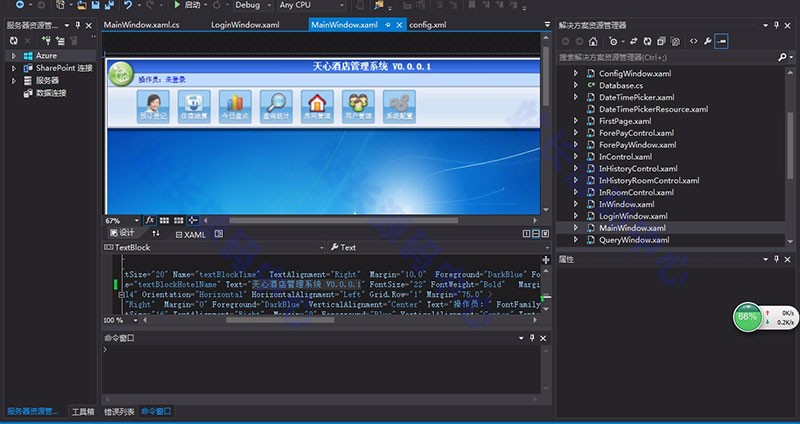Open the Any CPU platform dropdown

coord(312,5)
